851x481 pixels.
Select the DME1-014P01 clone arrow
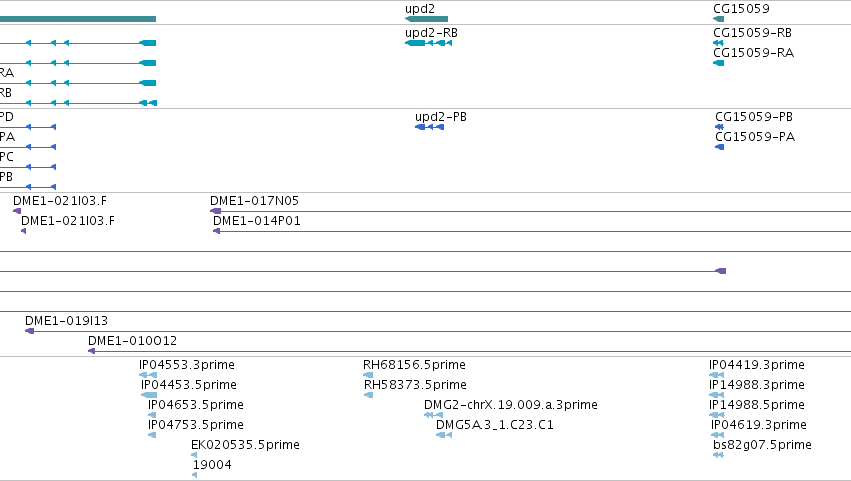pos(532,231)
